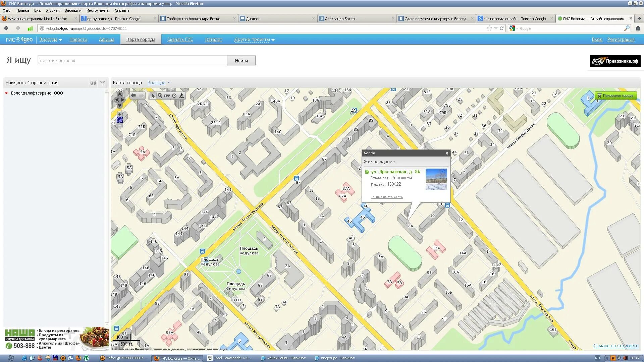The height and width of the screenshot is (362, 644).
Task: Expand the Другие проекты dropdown
Action: (254, 40)
